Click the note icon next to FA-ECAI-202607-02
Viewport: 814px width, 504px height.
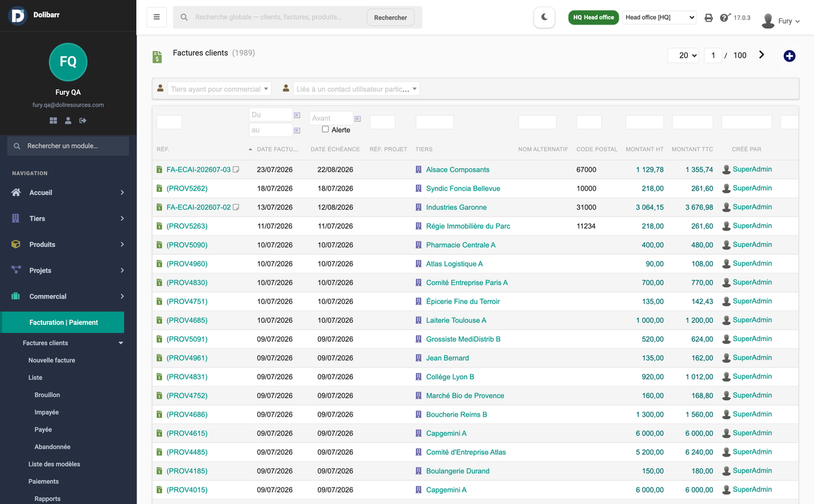point(236,208)
